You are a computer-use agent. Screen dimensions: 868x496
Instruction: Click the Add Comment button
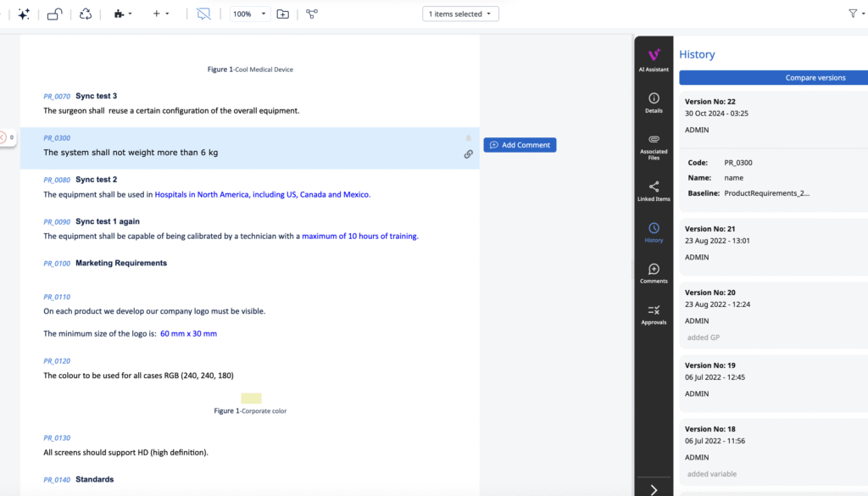click(x=520, y=145)
